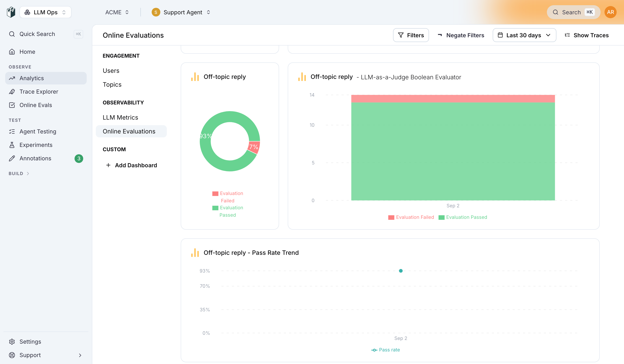Click the pink failed portion of bar

[453, 99]
